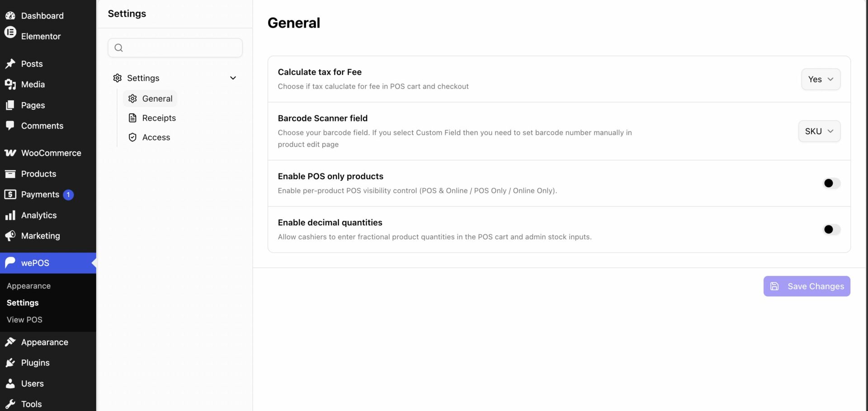Click the wePOS logo icon
The image size is (868, 411).
10,263
